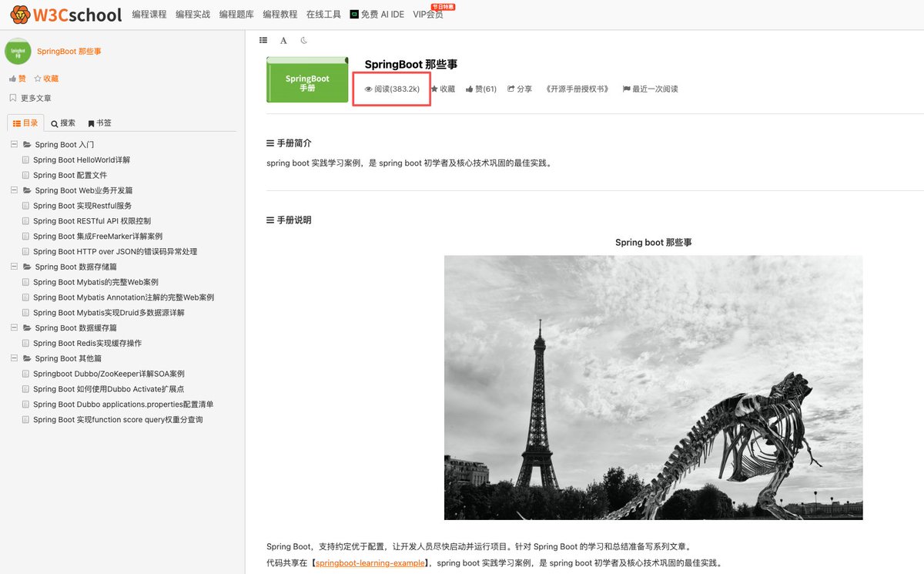The image size is (924, 574).
Task: Open Spring Boot 实现Restful服务 article
Action: tap(82, 206)
